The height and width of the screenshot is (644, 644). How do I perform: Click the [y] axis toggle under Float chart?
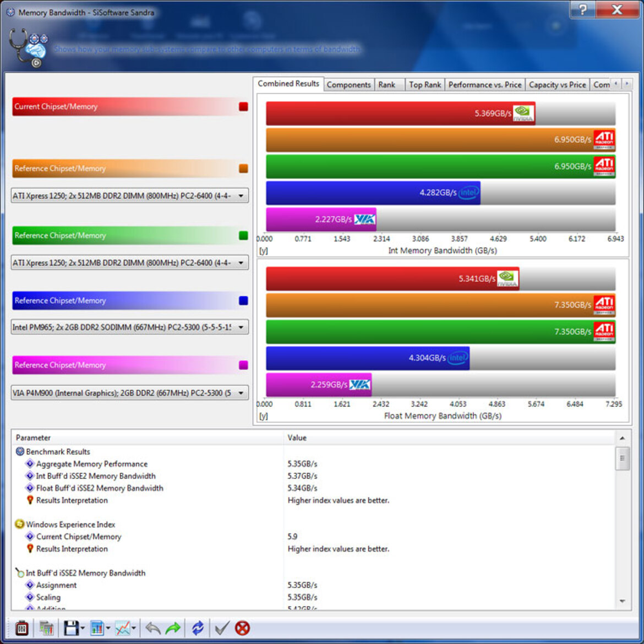click(x=263, y=416)
